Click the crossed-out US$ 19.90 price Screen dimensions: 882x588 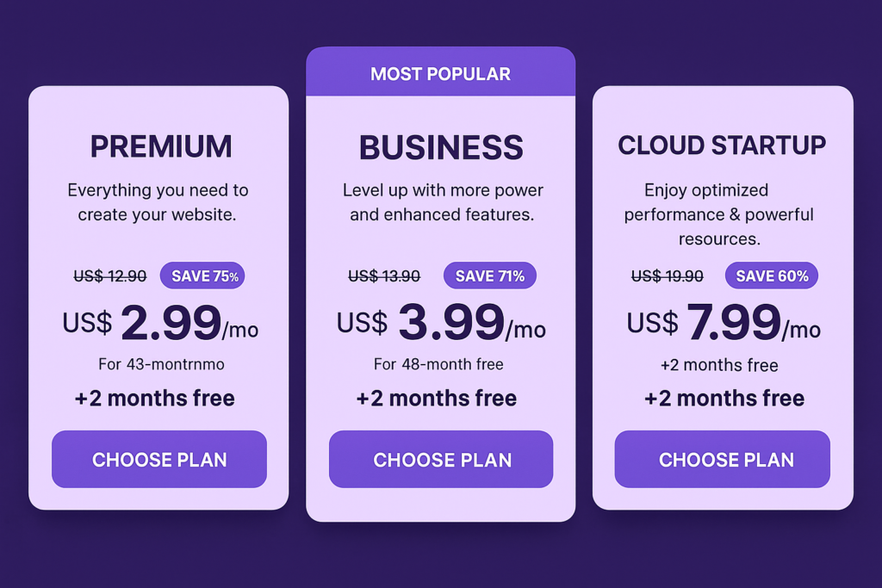(x=668, y=276)
